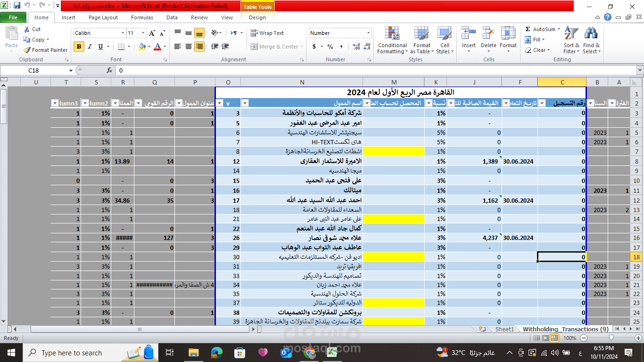The image size is (644, 362).
Task: Select the Format Painter tool
Action: coord(45,49)
